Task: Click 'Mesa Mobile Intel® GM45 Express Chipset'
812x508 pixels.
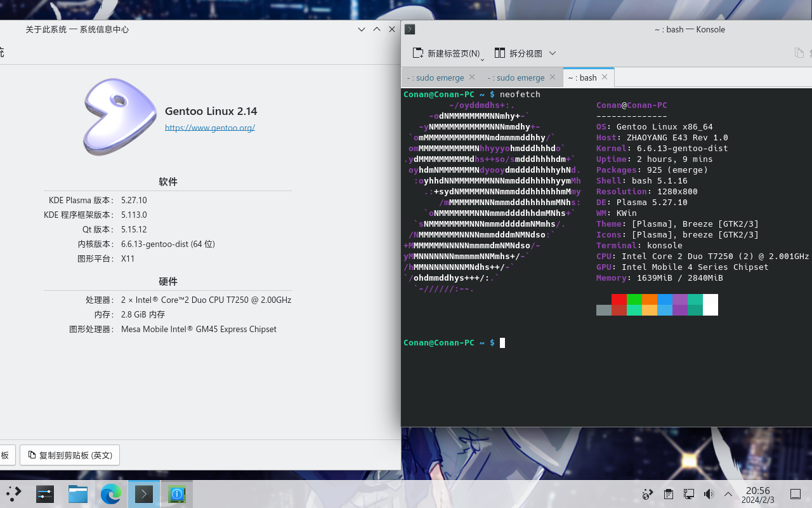Action: point(199,329)
